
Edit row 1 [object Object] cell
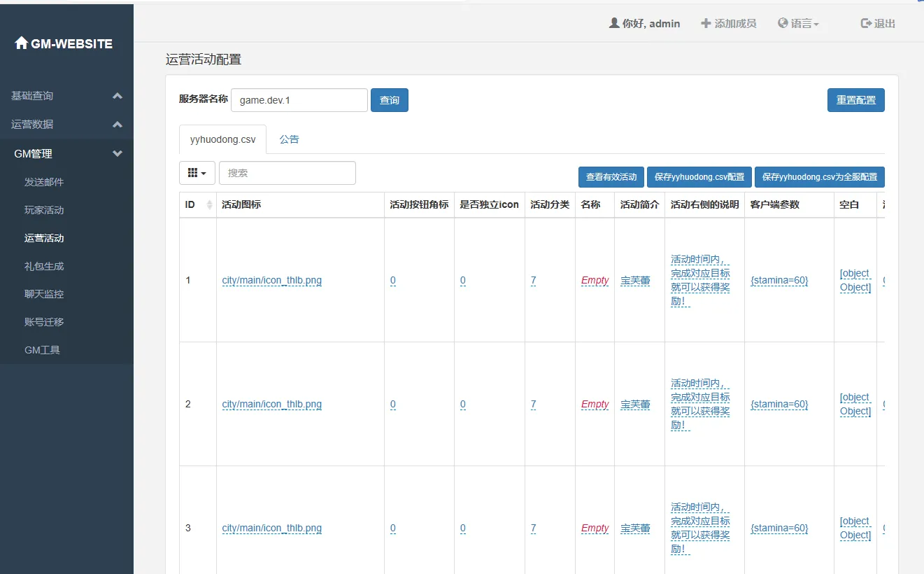click(855, 280)
